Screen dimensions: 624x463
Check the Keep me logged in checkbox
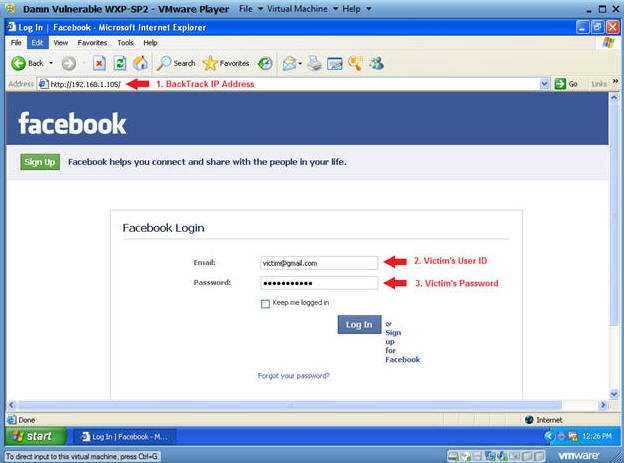coord(265,304)
